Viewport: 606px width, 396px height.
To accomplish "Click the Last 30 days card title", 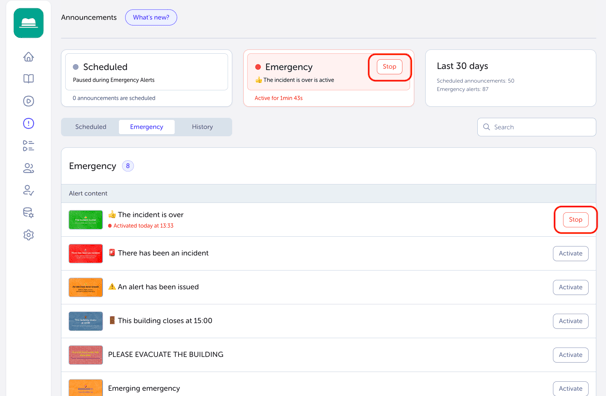I will click(462, 66).
